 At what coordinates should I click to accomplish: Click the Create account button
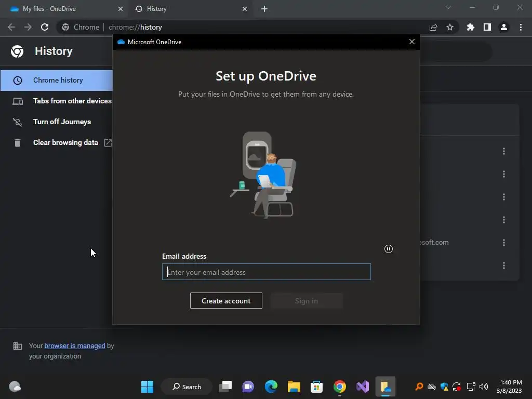click(226, 301)
